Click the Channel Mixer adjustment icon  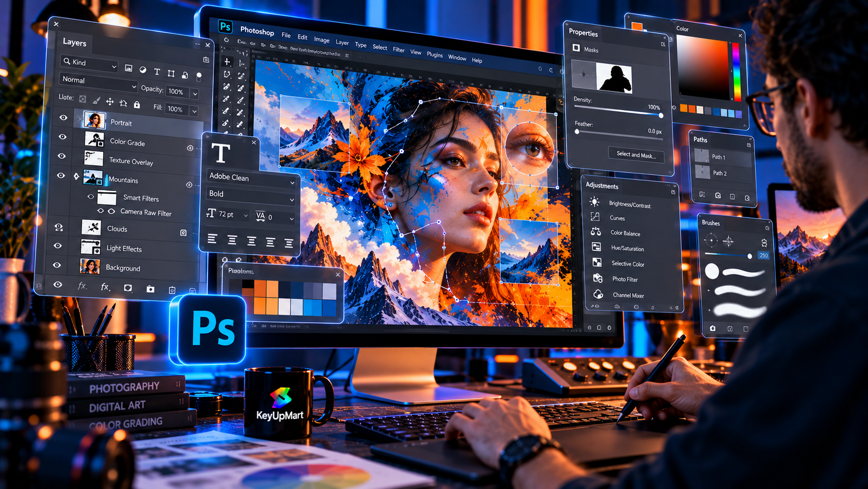click(x=598, y=294)
